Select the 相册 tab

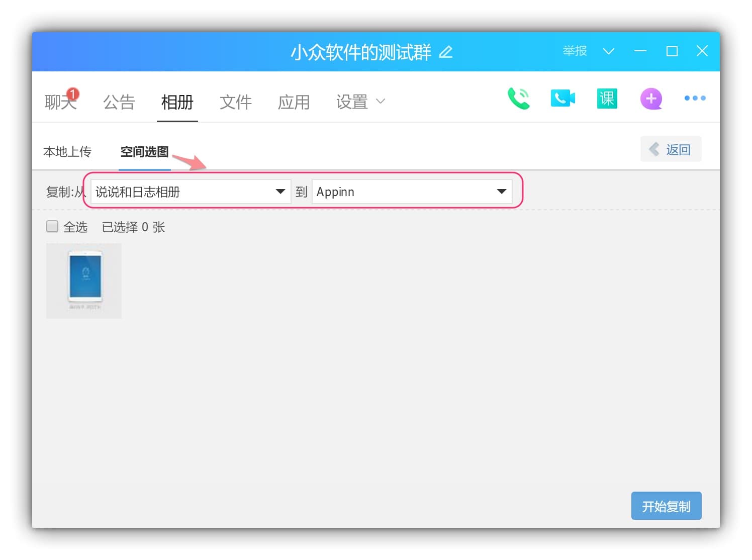point(177,102)
